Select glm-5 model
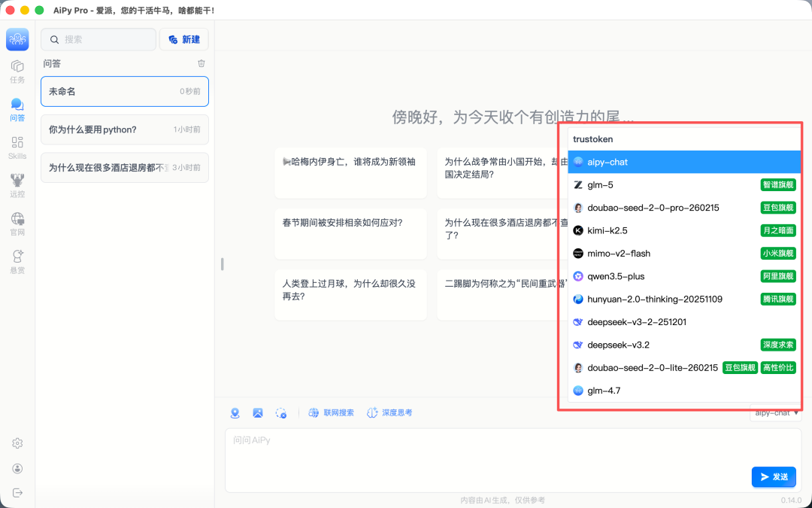812x508 pixels. pyautogui.click(x=684, y=184)
